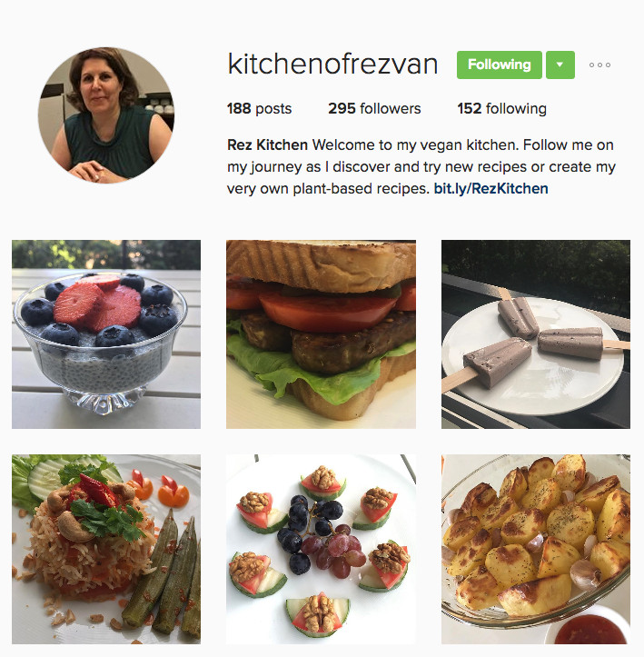Screen dimensions: 644x657
Task: Open the bit.ly/RezKitchen link
Action: pos(490,188)
